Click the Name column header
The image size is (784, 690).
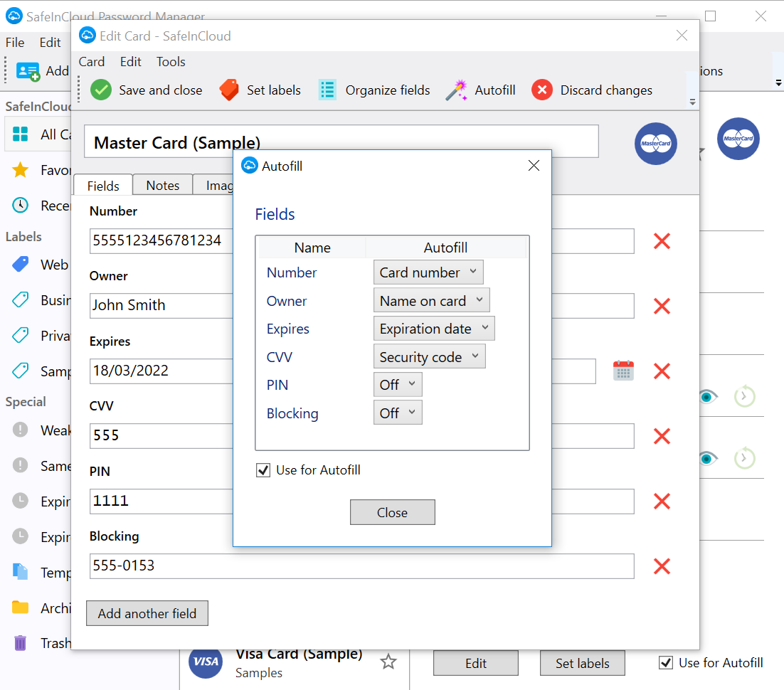pyautogui.click(x=312, y=248)
